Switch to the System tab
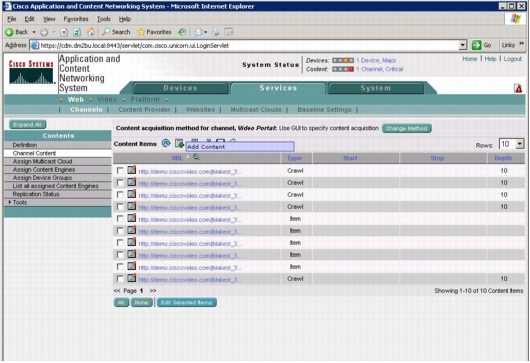The image size is (530, 363). [x=376, y=88]
